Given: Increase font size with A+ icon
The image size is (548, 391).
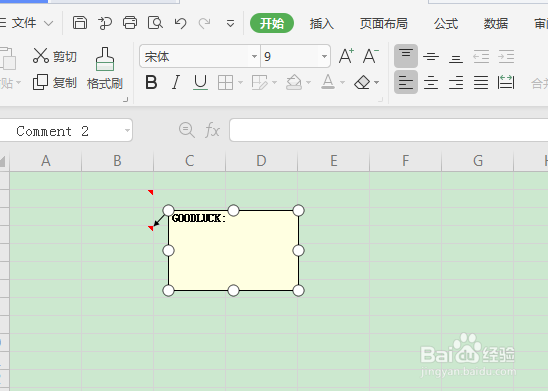Looking at the screenshot, I should (x=346, y=56).
